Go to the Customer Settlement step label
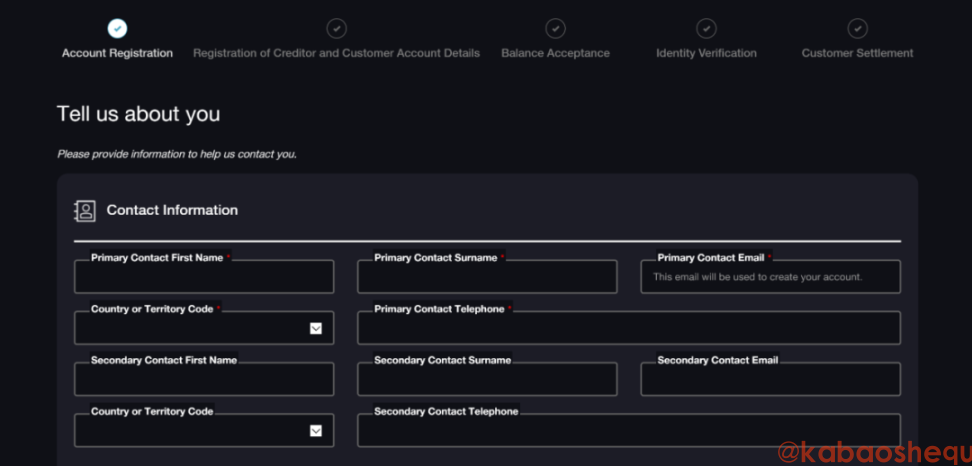The height and width of the screenshot is (466, 972). 857,53
